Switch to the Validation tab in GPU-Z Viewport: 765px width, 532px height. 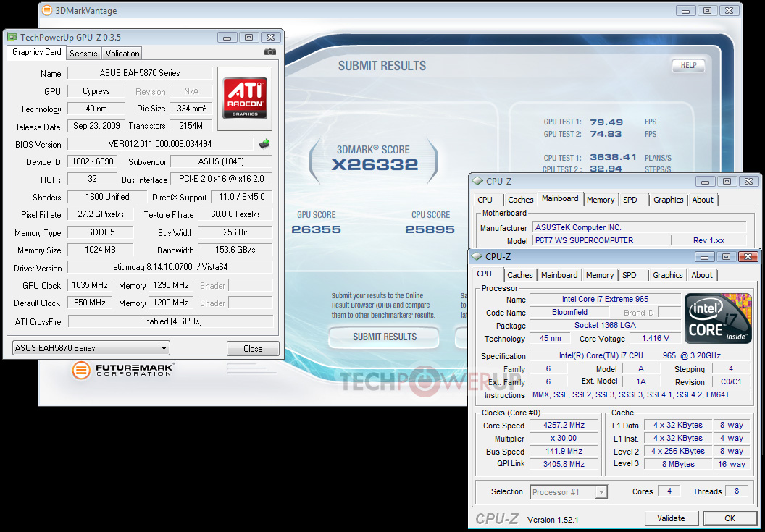pyautogui.click(x=121, y=53)
